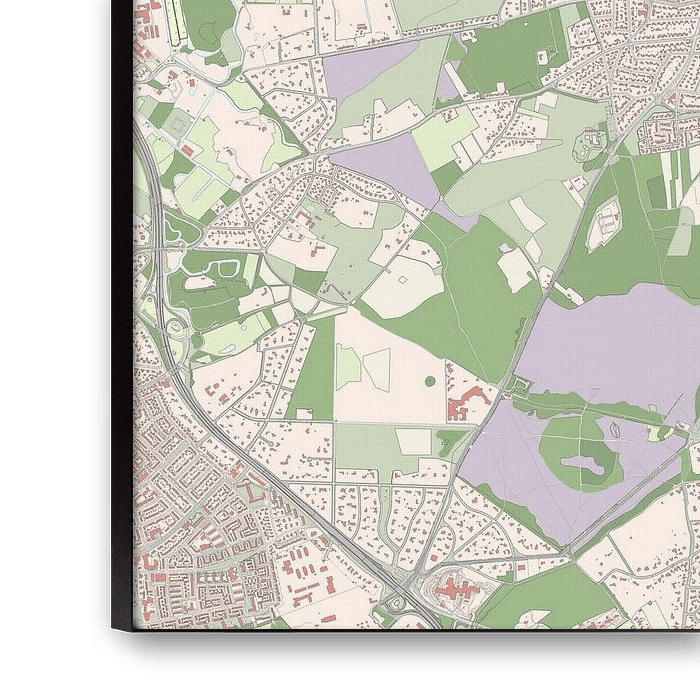700x700 pixels.
Task: Click the purple field at top center
Action: pyautogui.click(x=368, y=70)
